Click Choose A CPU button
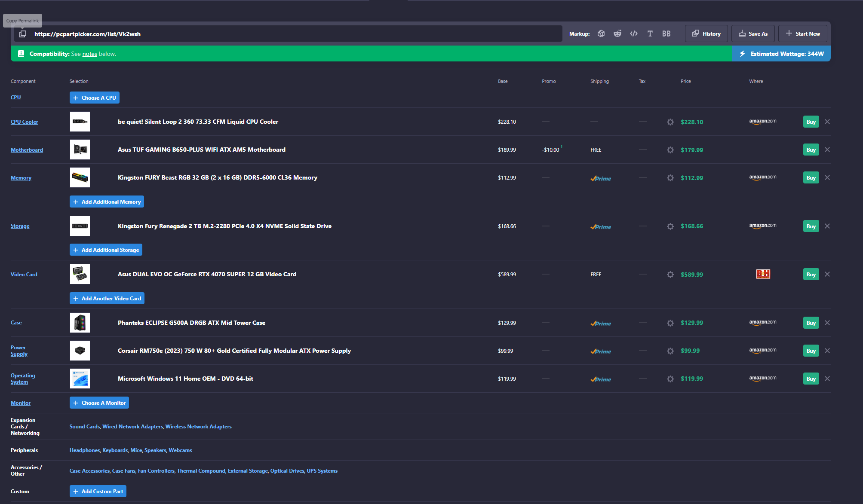The image size is (863, 504). point(95,98)
